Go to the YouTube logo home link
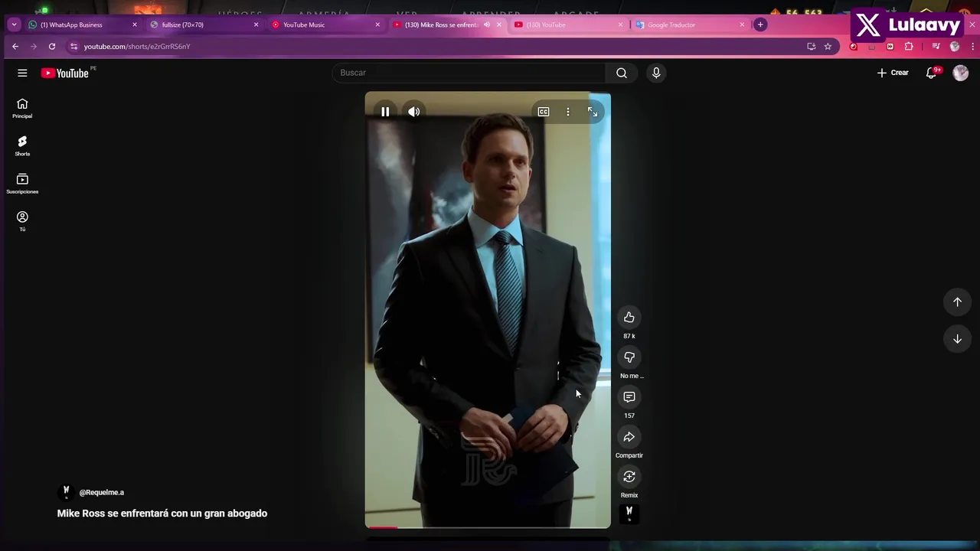 [x=65, y=73]
